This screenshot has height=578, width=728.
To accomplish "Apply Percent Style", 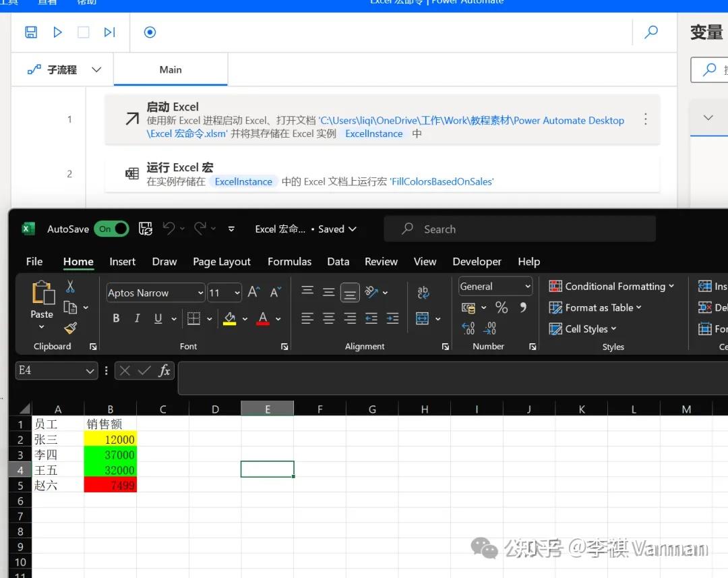I will 502,307.
